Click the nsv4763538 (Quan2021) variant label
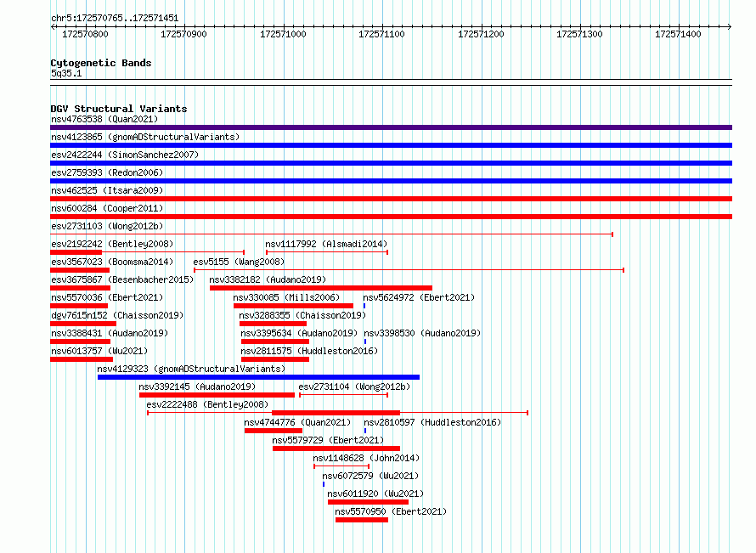The height and width of the screenshot is (553, 756). click(x=104, y=119)
